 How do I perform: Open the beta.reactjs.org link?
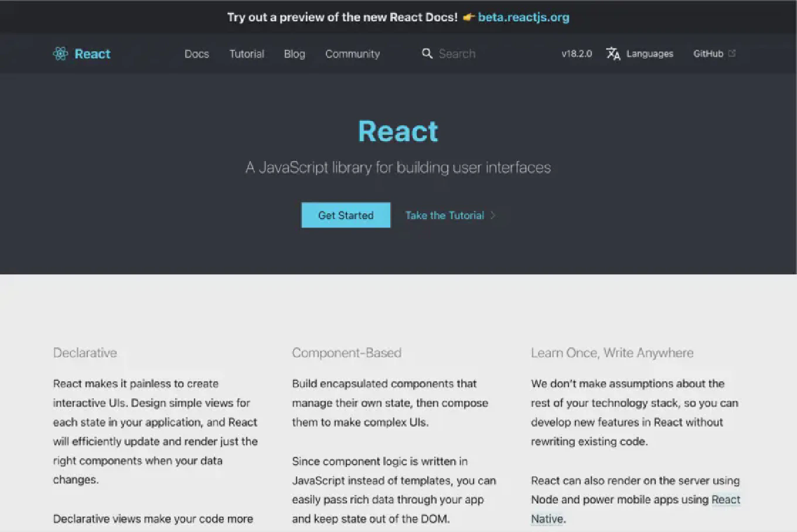523,18
